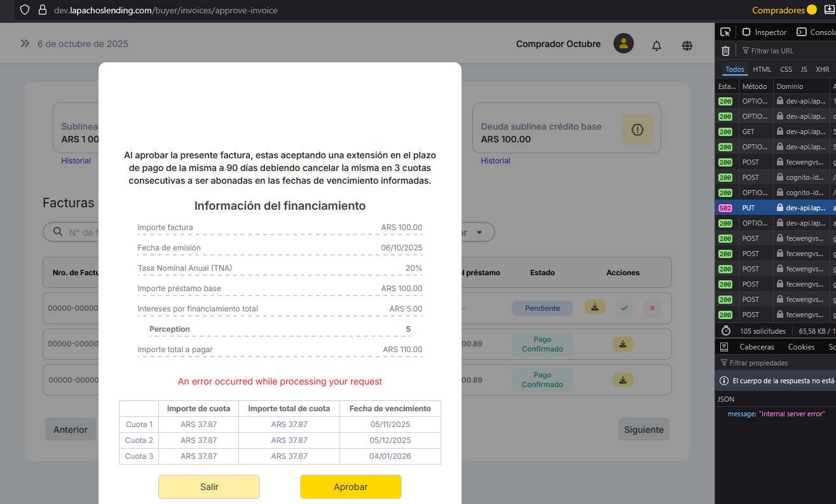This screenshot has width=836, height=504.
Task: Open the Cookies tab in request details
Action: point(801,347)
